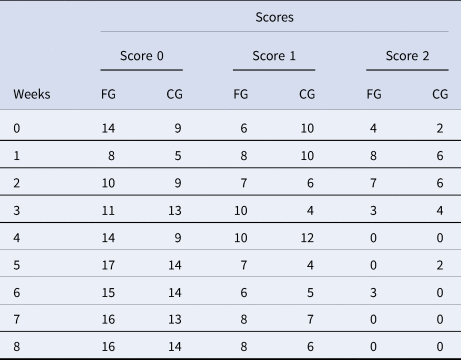Select the week 5 row label
The image size is (461, 360).
17,265
